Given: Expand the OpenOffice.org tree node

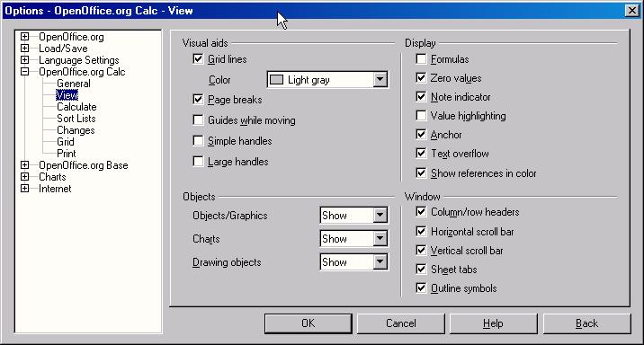Looking at the screenshot, I should (24, 37).
